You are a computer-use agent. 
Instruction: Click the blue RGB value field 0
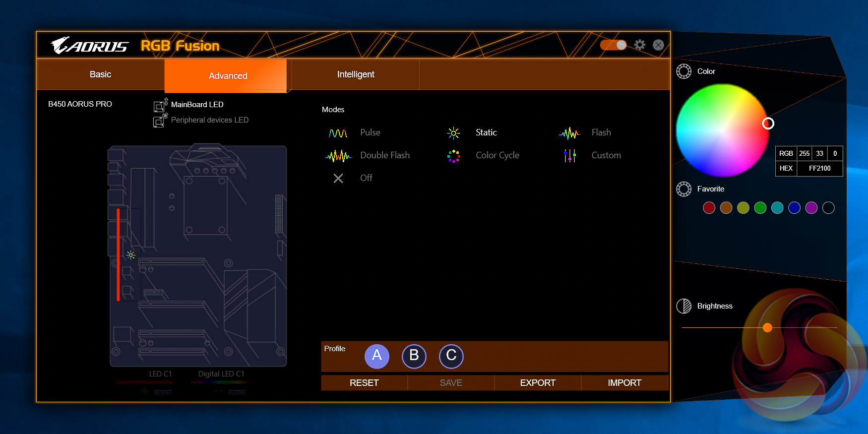click(835, 154)
